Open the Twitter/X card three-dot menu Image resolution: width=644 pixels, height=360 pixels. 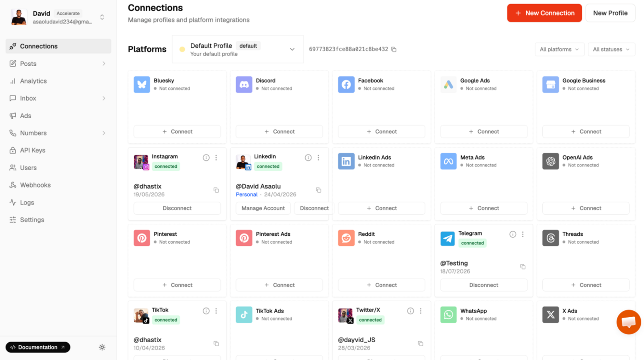[420, 311]
